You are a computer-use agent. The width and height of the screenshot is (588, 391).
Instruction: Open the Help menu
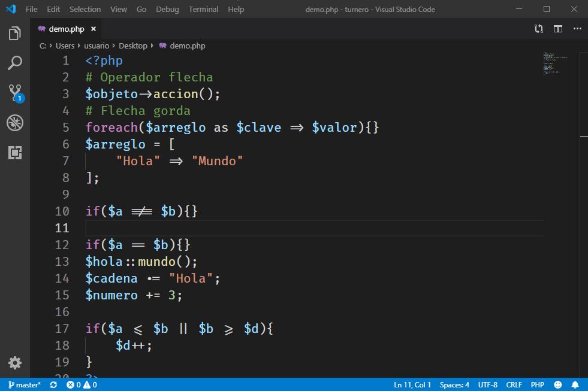point(236,10)
